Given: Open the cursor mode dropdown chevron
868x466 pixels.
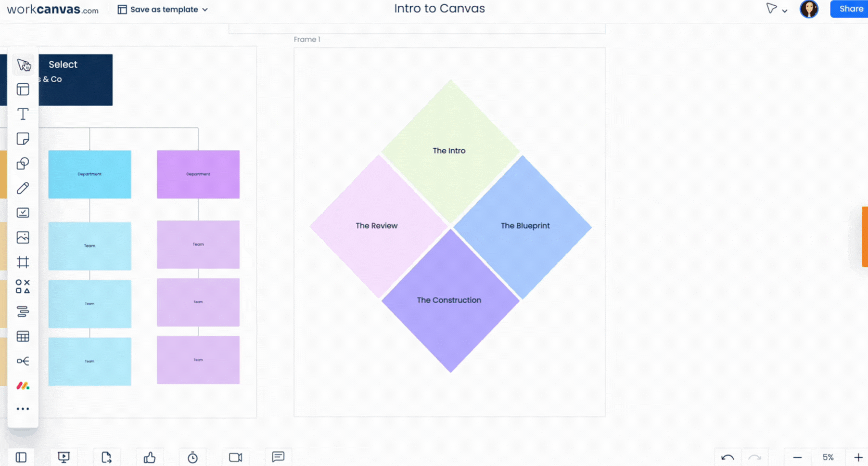Looking at the screenshot, I should tap(785, 10).
